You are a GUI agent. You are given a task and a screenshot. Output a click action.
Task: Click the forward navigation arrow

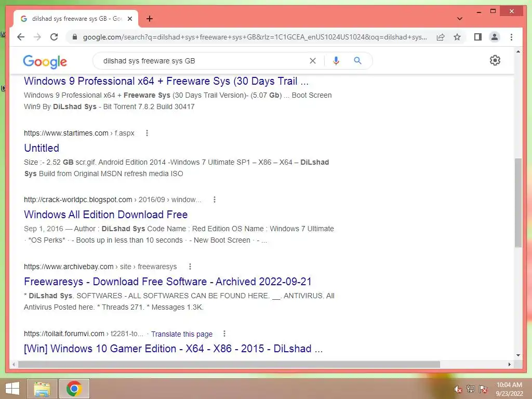pyautogui.click(x=37, y=37)
